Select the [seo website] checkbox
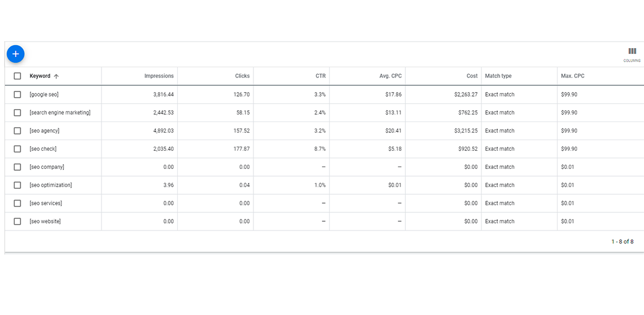 [17, 221]
